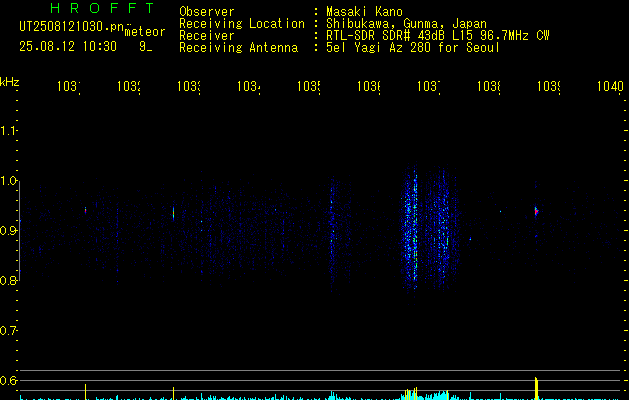Click the date stamp 25.08.12 10:30
The width and height of the screenshot is (629, 400).
tap(68, 47)
